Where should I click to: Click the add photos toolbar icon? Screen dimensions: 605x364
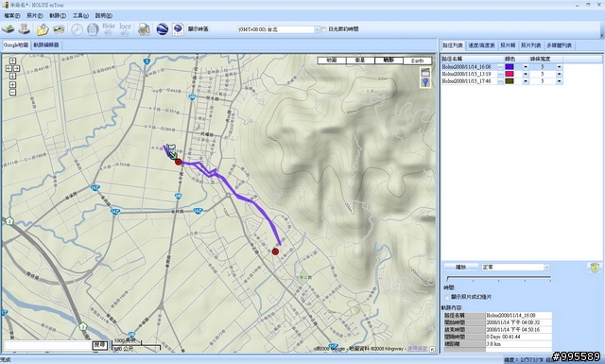pos(59,29)
